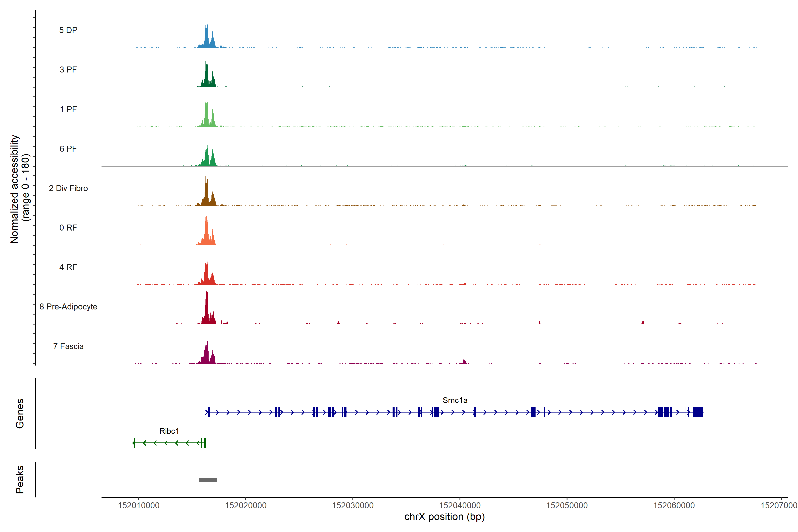798x532 pixels.
Task: Click the 152040000 axis tick label
Action: click(x=460, y=506)
